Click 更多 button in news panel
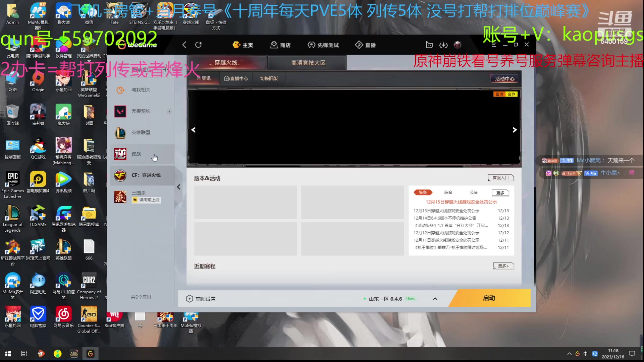Viewport: 644px width, 362px height. pos(500,193)
